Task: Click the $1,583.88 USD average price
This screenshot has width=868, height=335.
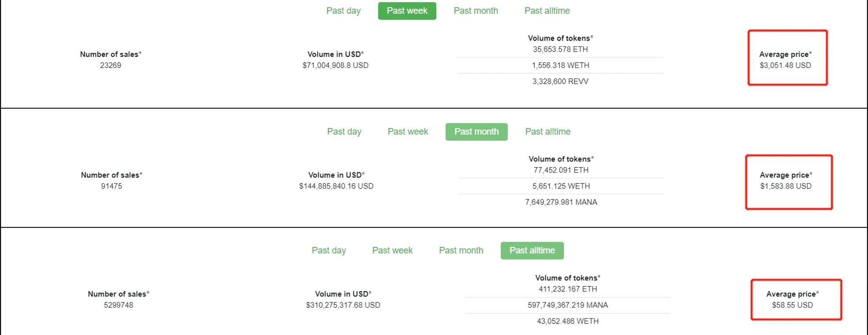Action: coord(786,186)
